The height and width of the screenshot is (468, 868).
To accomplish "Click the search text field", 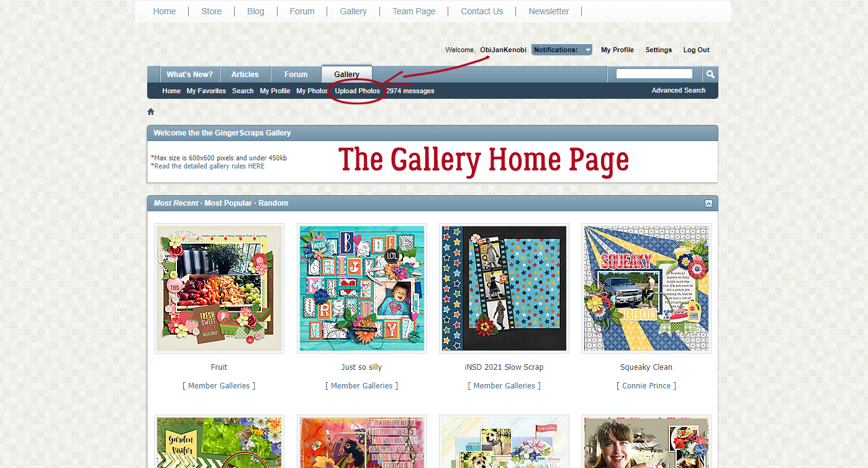I will (654, 74).
